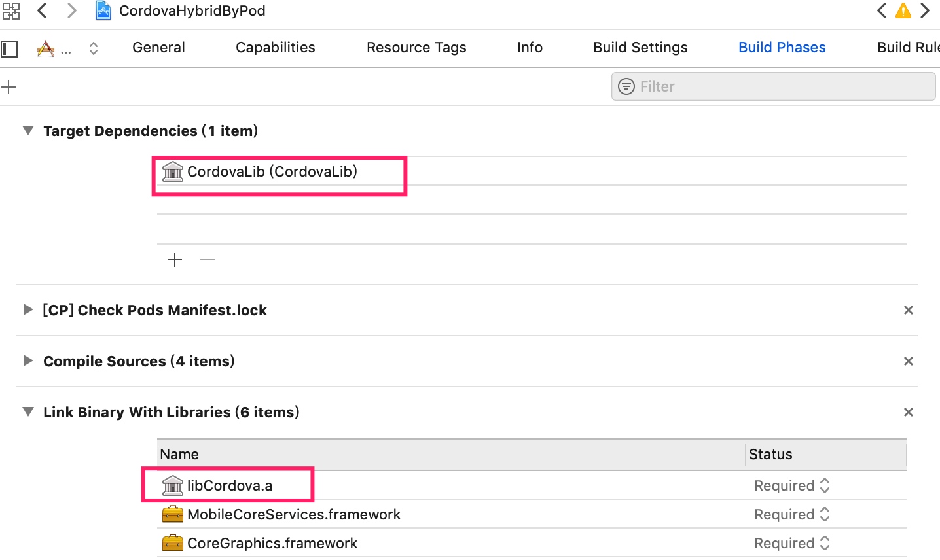Open the General tab
Image resolution: width=940 pixels, height=560 pixels.
158,48
